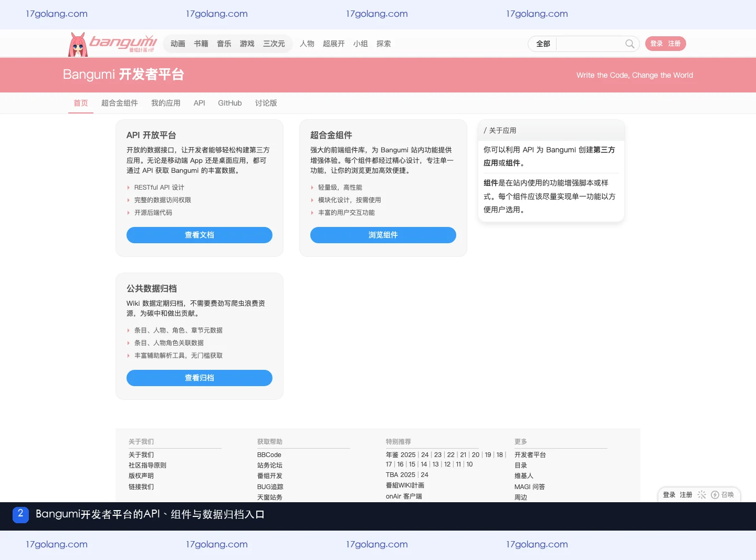Open the 番組WIKI計画 link
Screen dimensions: 756x560
click(x=405, y=485)
